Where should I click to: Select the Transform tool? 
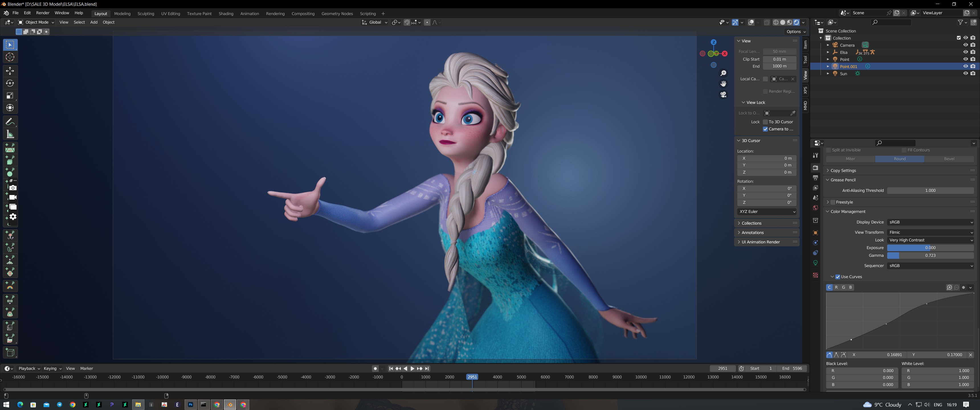point(10,108)
